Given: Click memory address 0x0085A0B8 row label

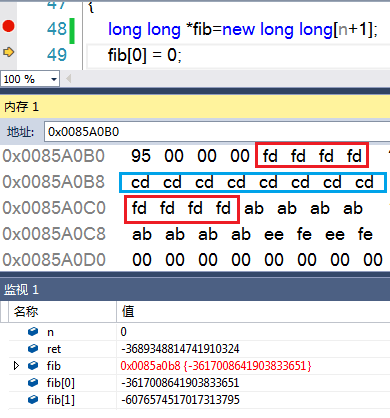Looking at the screenshot, I should [x=54, y=182].
